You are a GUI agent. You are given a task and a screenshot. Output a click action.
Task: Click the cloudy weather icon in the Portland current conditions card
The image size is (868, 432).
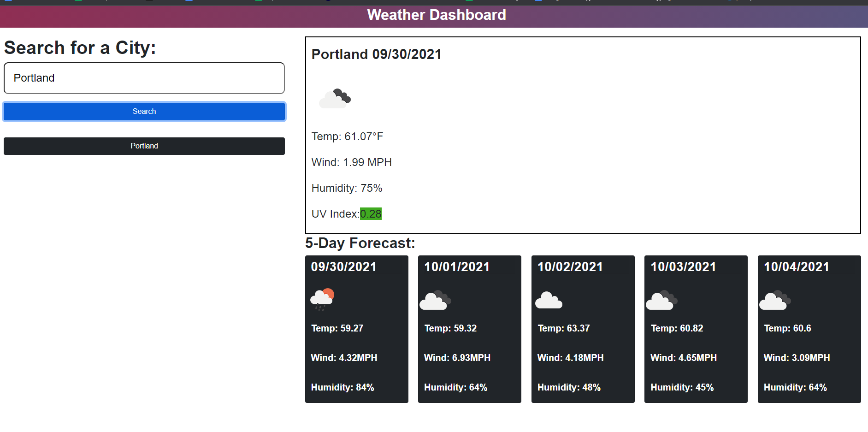coord(335,98)
